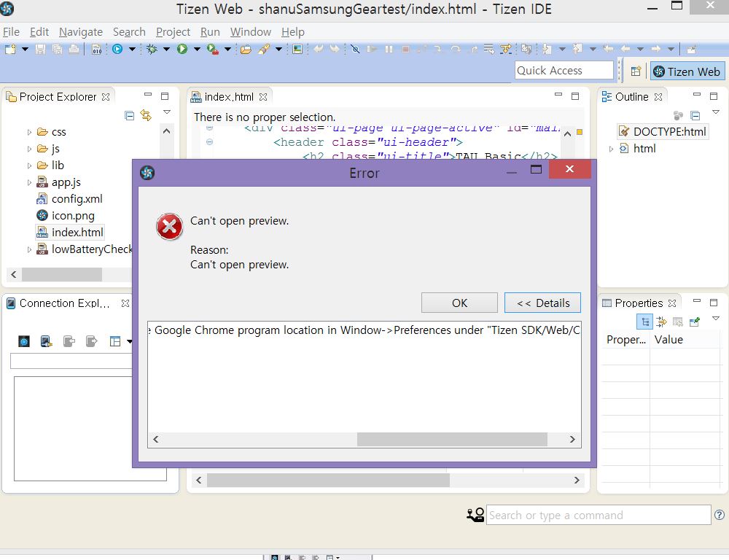This screenshot has width=729, height=560.
Task: Click the Open Folder icon in toolbar
Action: tap(246, 49)
